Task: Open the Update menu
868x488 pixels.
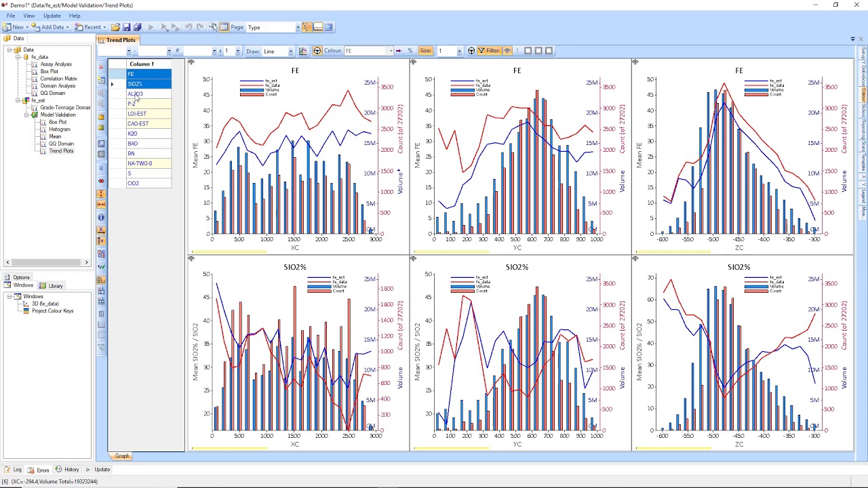Action: tap(52, 16)
